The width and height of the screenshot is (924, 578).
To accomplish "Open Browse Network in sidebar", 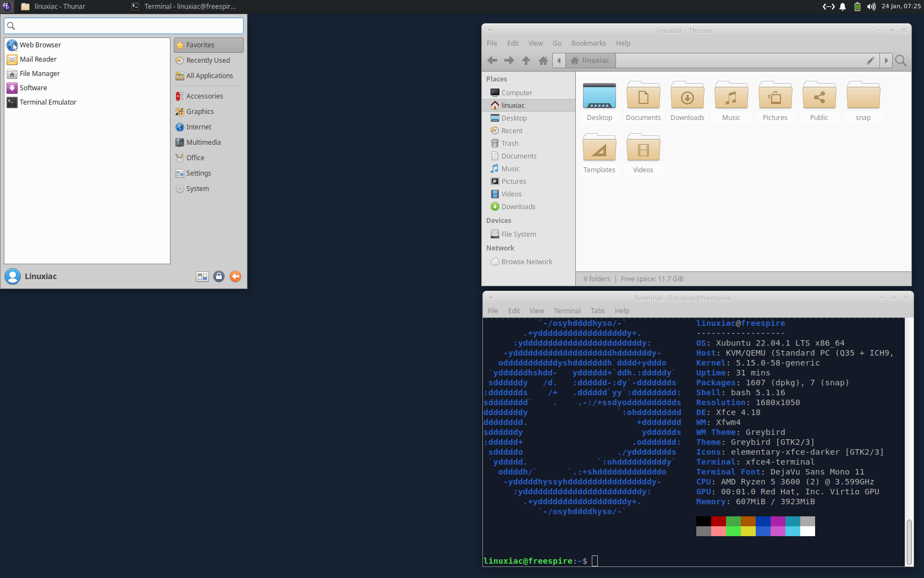I will coord(529,262).
